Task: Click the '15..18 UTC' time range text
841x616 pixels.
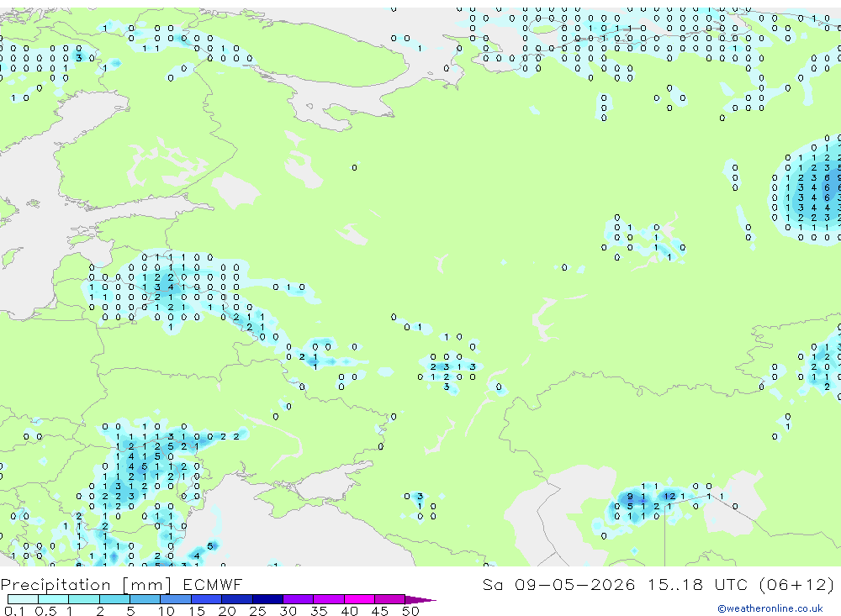Action: point(700,584)
